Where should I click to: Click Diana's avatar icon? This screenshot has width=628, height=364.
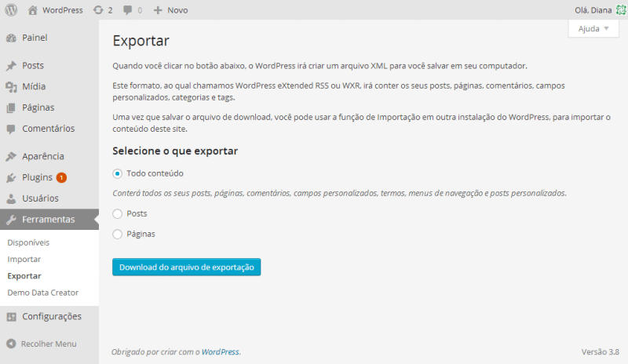[621, 10]
